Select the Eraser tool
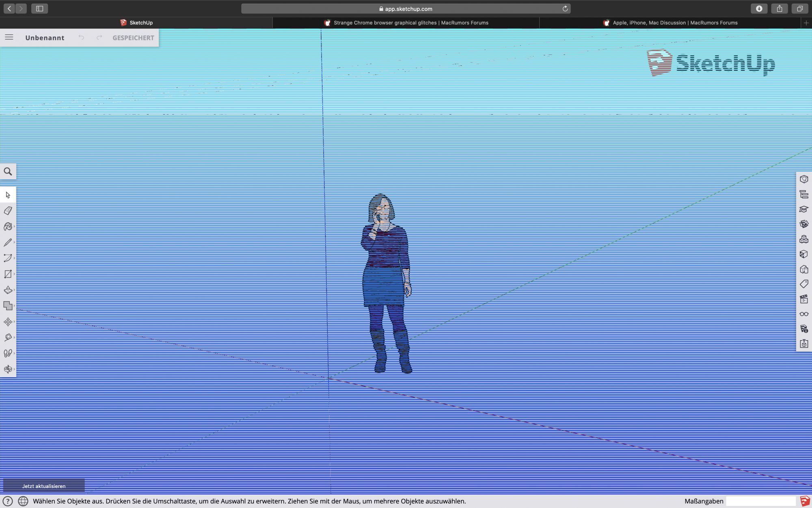 (8, 211)
